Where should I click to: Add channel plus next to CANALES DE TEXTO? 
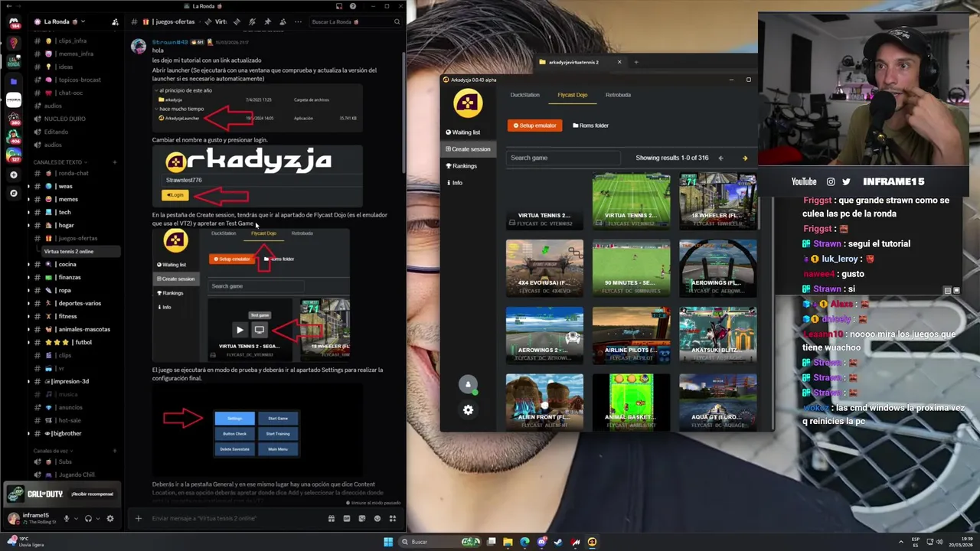tap(115, 162)
